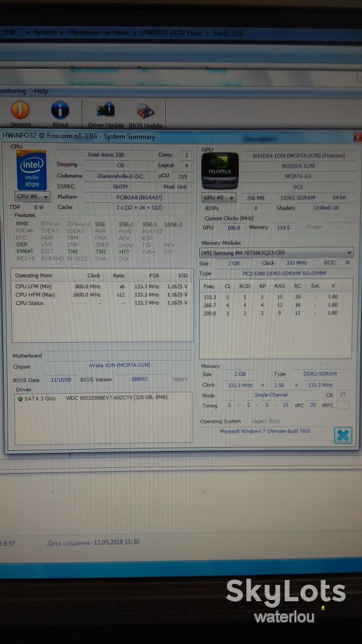Expand the CPU #0 selector dropdown
This screenshot has width=362, height=644.
coord(33,196)
